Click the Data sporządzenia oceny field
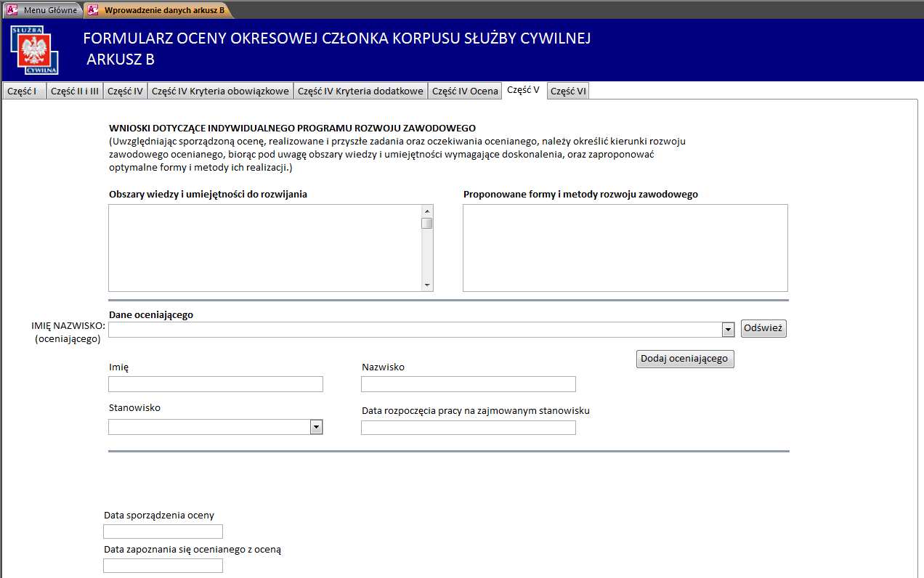The width and height of the screenshot is (924, 578). (163, 532)
